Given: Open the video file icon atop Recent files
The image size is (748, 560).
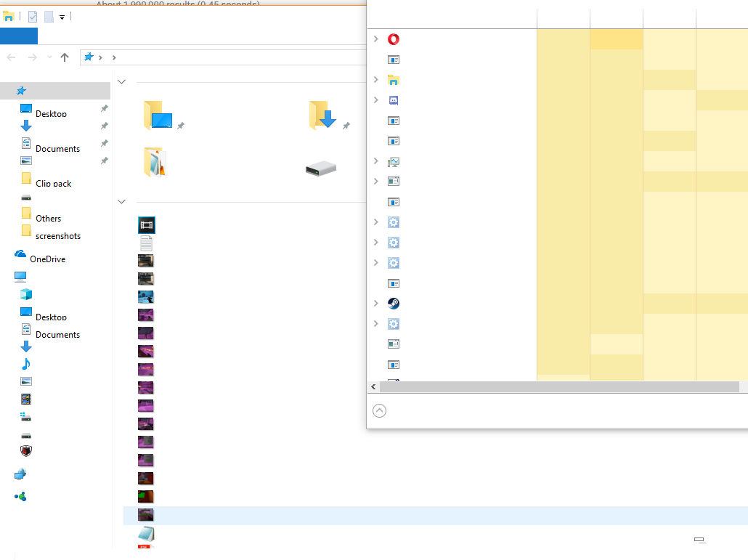Looking at the screenshot, I should pos(147,224).
